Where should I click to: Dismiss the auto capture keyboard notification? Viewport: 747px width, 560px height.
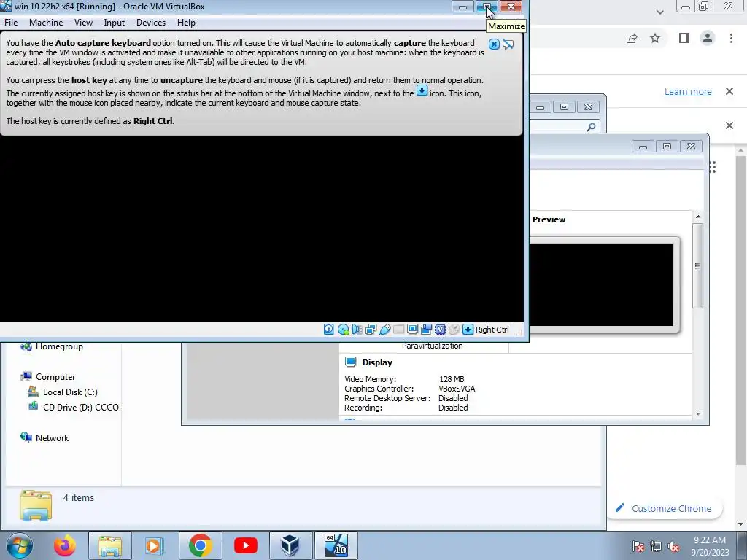494,44
